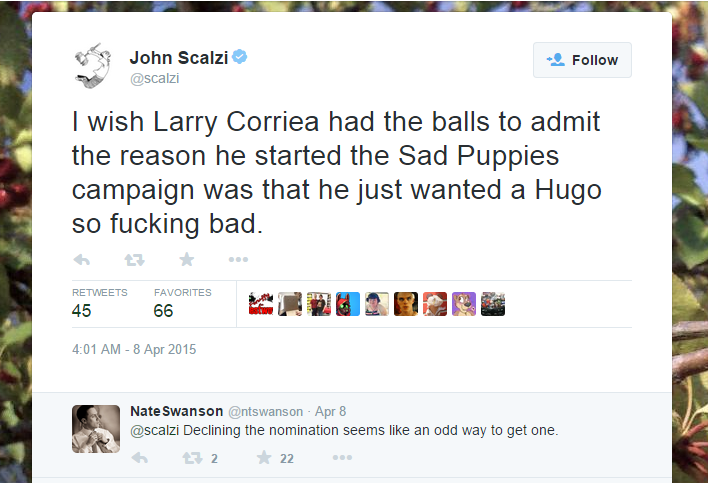Retweet John Scalzi's main tweet
The width and height of the screenshot is (708, 483).
(134, 260)
